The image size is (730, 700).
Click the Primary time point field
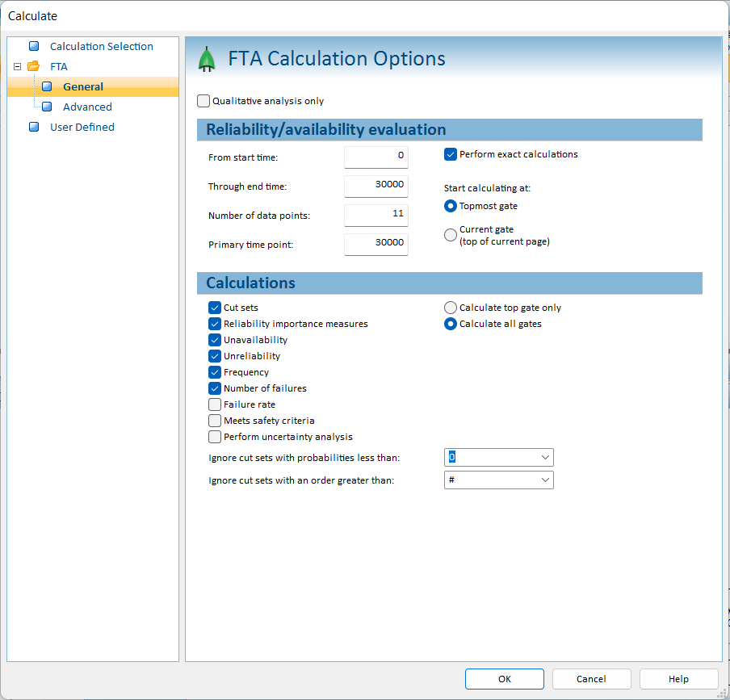click(x=376, y=245)
